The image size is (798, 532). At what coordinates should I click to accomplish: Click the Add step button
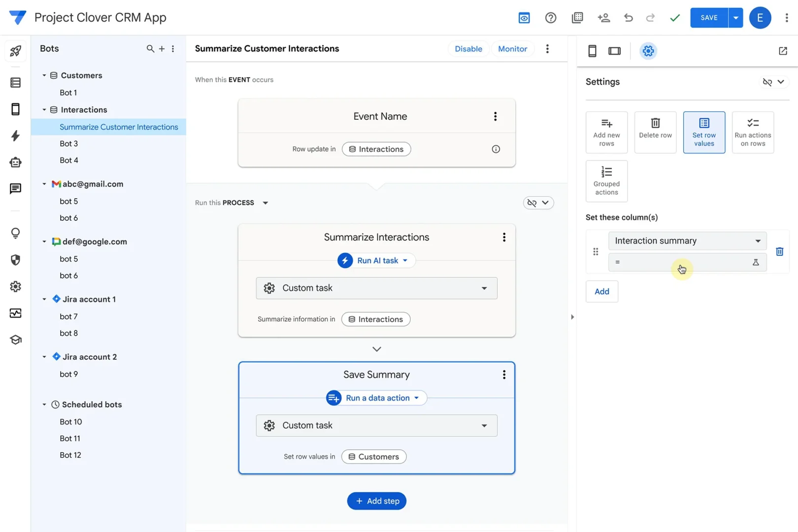pos(376,501)
